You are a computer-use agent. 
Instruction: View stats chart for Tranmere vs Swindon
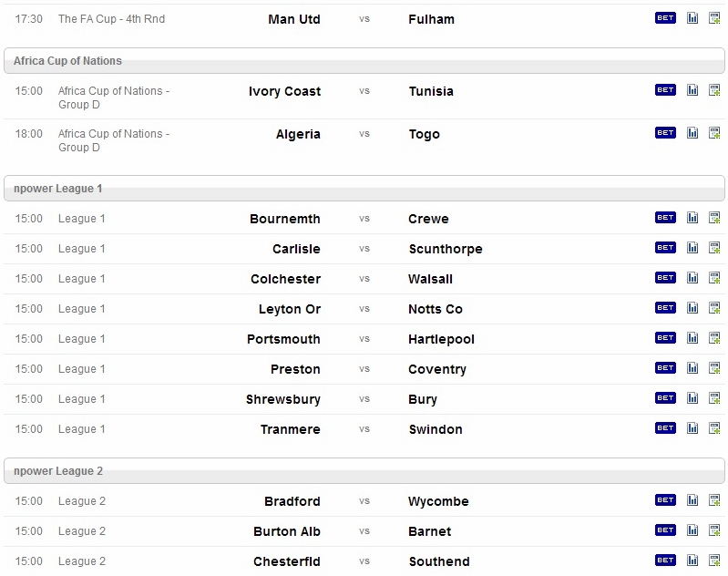click(692, 427)
